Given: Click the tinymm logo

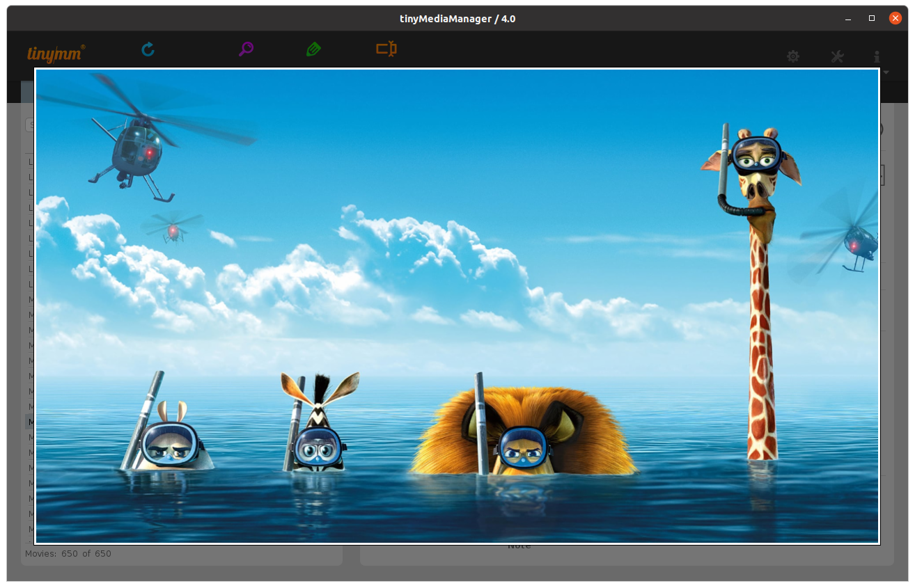Looking at the screenshot, I should click(56, 53).
